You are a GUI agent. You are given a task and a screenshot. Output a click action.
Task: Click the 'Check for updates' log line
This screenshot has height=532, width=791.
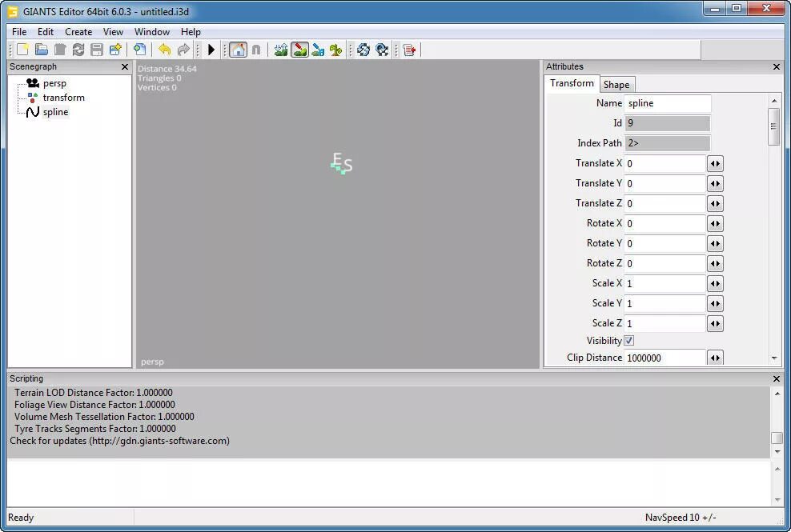119,441
